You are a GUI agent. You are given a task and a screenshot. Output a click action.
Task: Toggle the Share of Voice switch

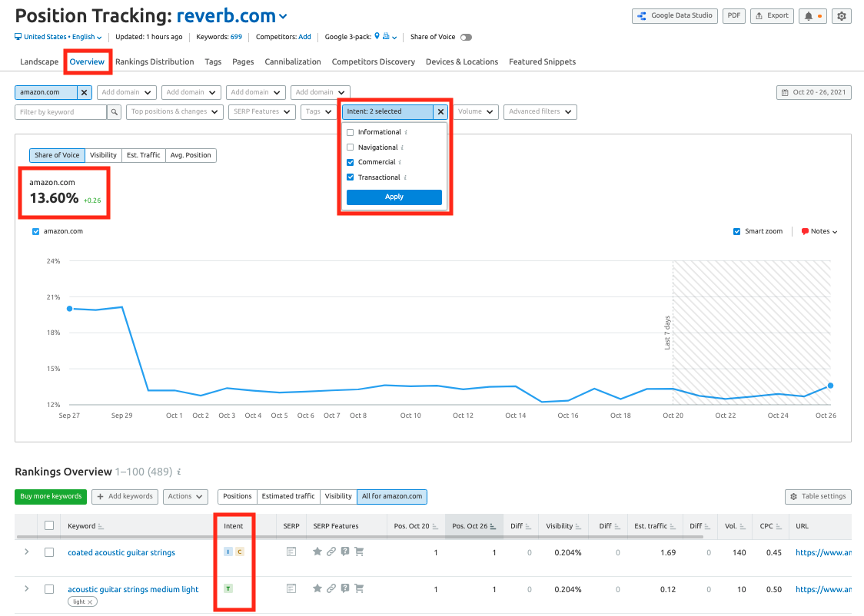466,37
